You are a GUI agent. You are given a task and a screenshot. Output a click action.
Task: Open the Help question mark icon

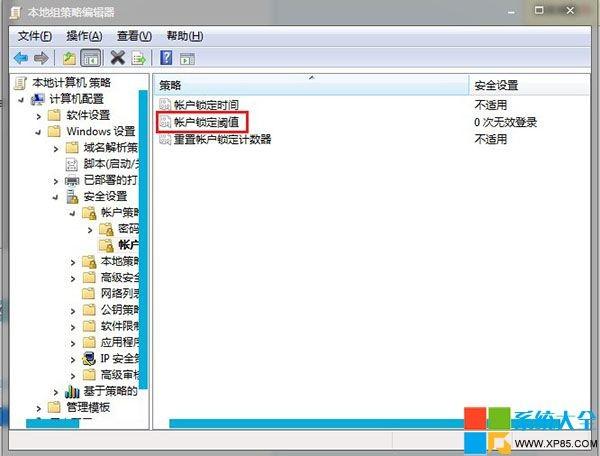pyautogui.click(x=166, y=58)
